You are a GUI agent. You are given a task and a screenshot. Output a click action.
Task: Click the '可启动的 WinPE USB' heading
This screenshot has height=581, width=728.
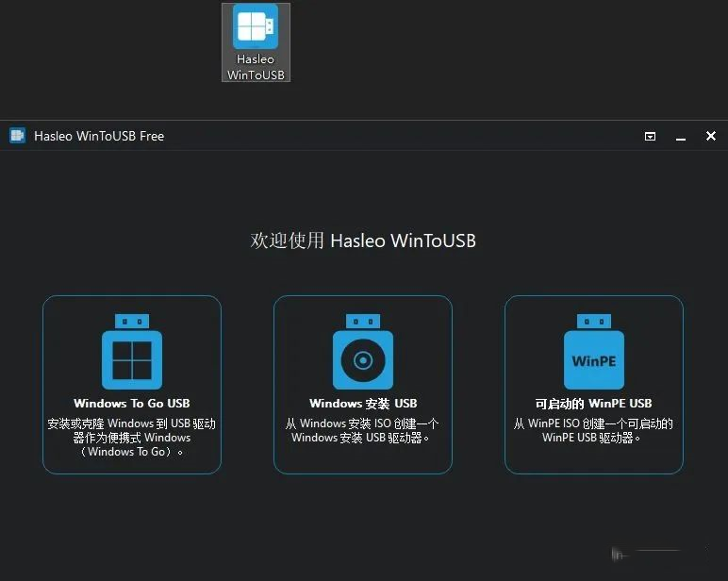pos(594,403)
